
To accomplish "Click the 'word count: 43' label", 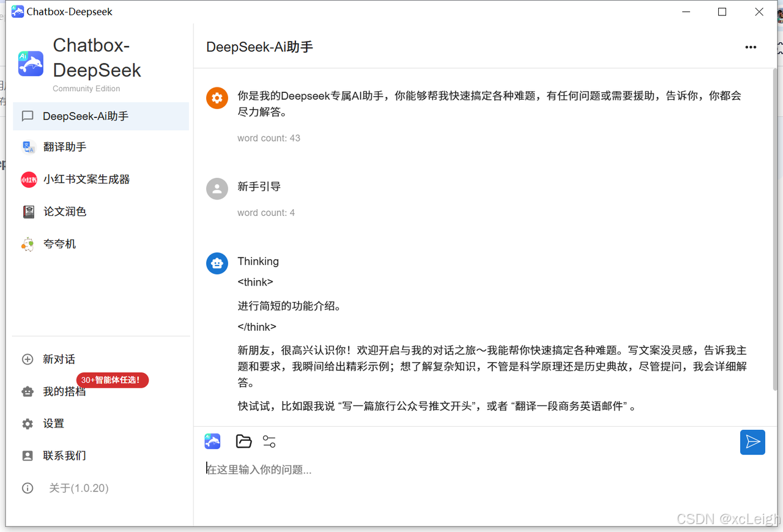I will coord(269,138).
